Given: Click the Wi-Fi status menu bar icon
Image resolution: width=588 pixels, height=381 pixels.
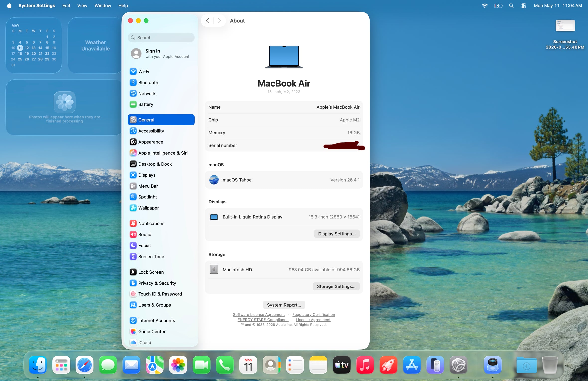Looking at the screenshot, I should pyautogui.click(x=485, y=5).
